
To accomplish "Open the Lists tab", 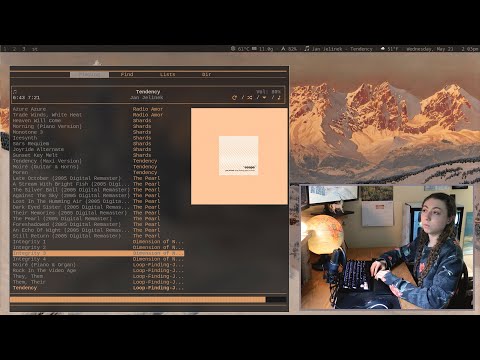I will pyautogui.click(x=167, y=74).
